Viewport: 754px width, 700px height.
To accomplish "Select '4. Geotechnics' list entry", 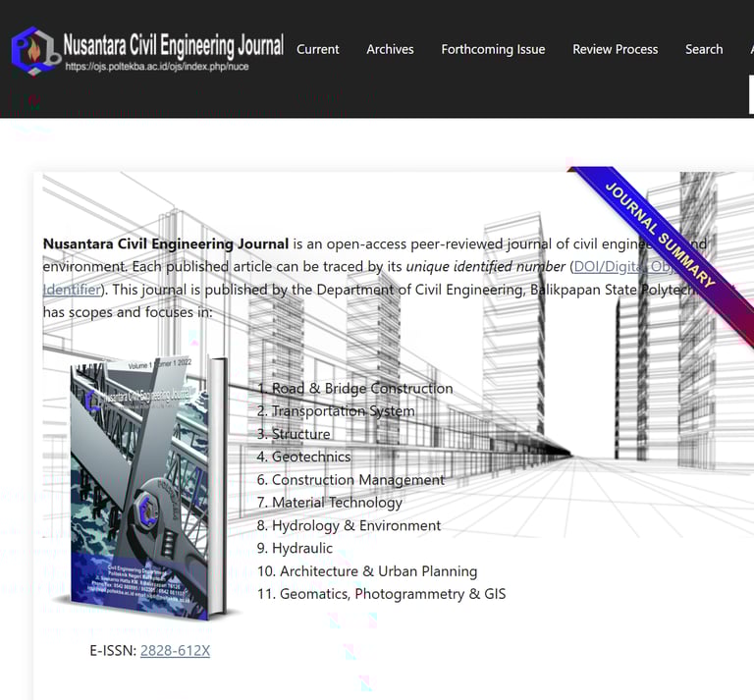I will [x=304, y=457].
